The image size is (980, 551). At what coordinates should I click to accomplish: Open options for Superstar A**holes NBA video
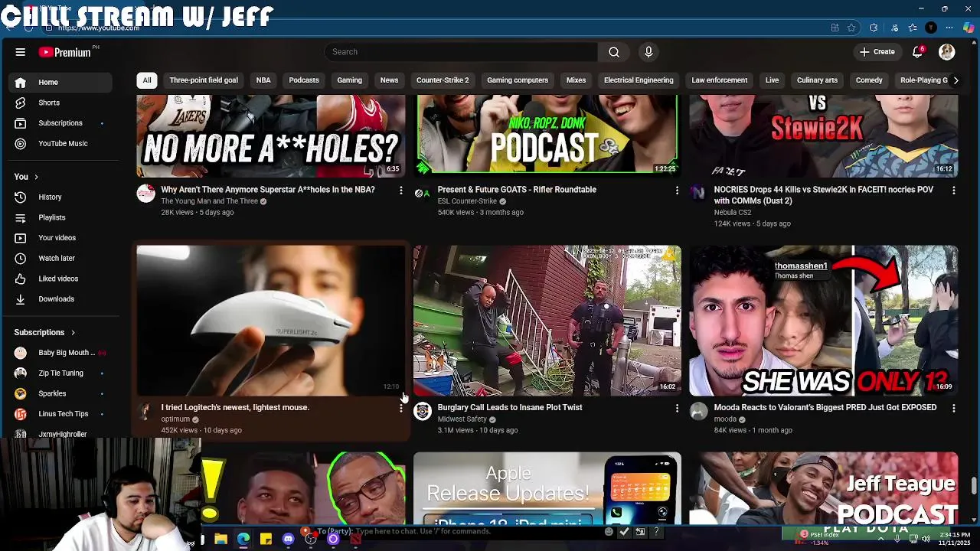(x=400, y=191)
